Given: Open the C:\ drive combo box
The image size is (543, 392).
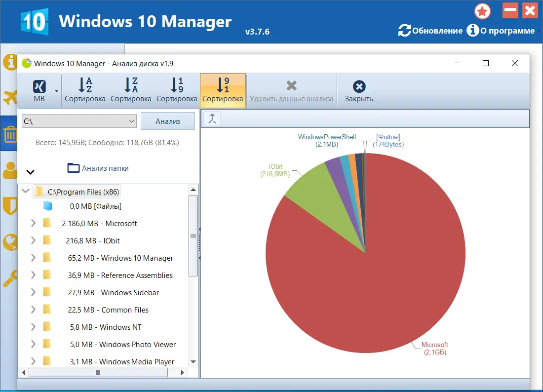Looking at the screenshot, I should 79,121.
